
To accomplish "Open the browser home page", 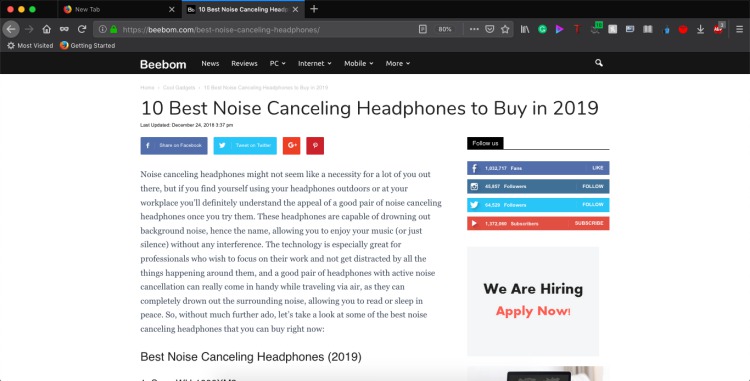I will (46, 29).
